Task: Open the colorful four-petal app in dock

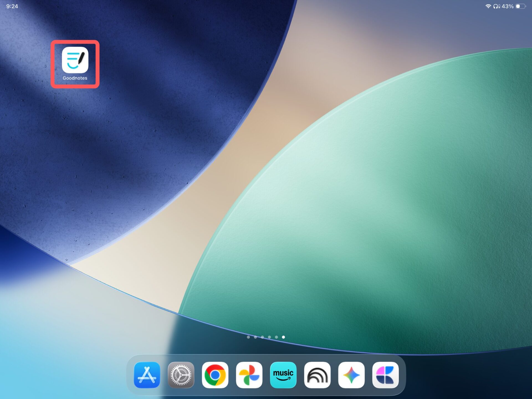Action: (385, 375)
